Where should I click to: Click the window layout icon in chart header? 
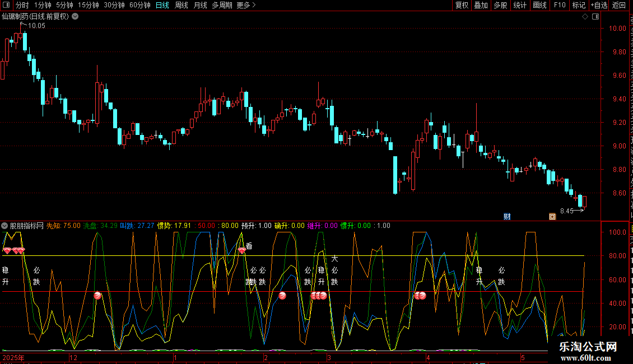tap(595, 17)
